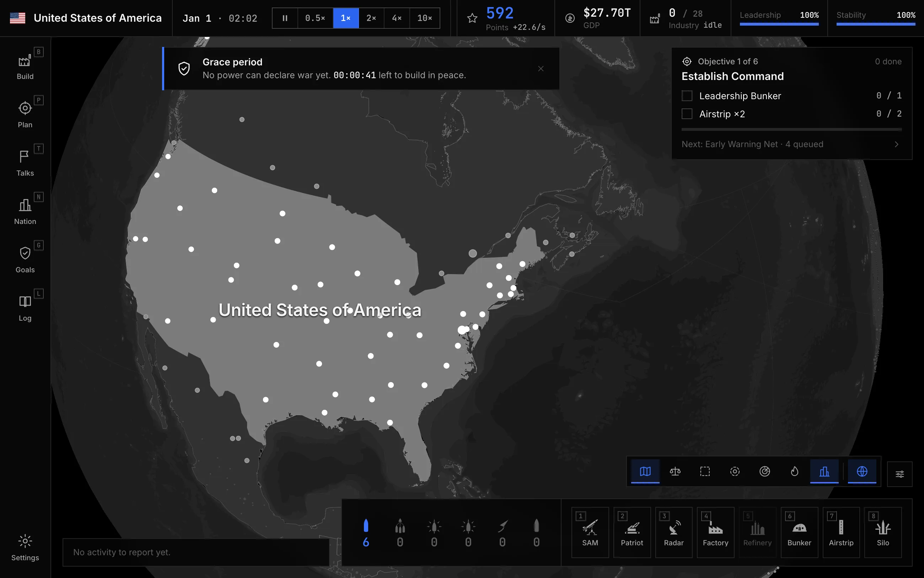
Task: Set game speed to 1×
Action: [x=346, y=18]
